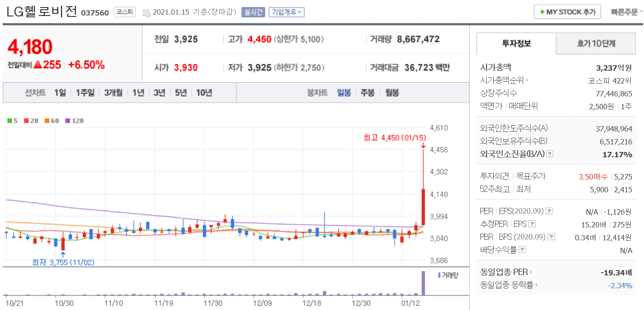Open the 빠른주문 dropdown menu

pyautogui.click(x=627, y=12)
